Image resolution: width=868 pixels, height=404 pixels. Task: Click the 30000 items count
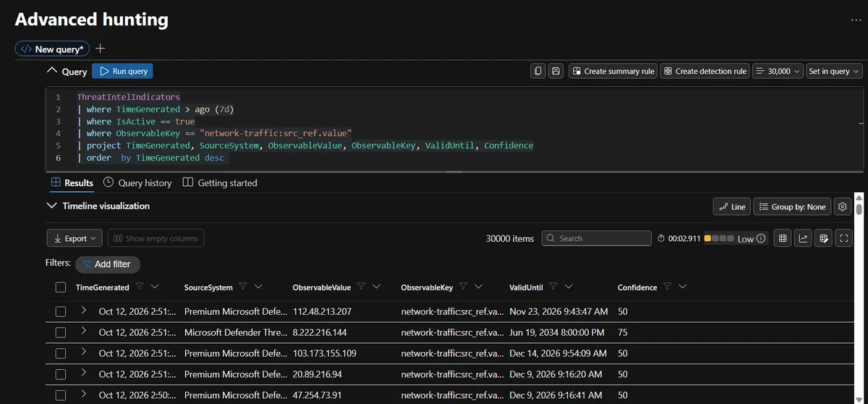click(510, 238)
